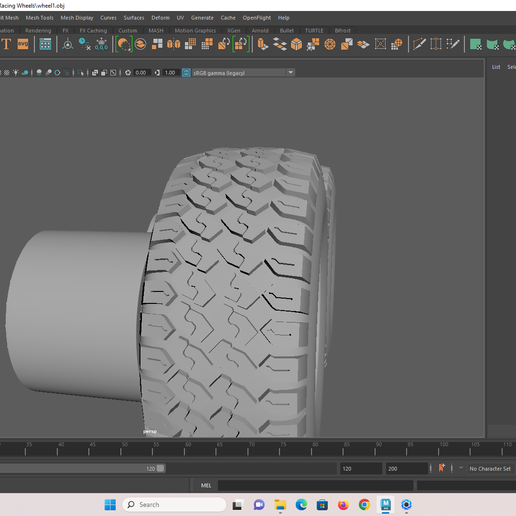
Task: Click the range slider handle at 120
Action: coord(160,468)
